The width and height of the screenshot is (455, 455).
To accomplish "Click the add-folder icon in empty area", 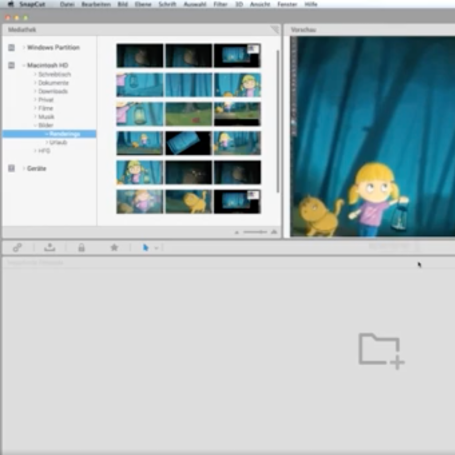I will (381, 351).
